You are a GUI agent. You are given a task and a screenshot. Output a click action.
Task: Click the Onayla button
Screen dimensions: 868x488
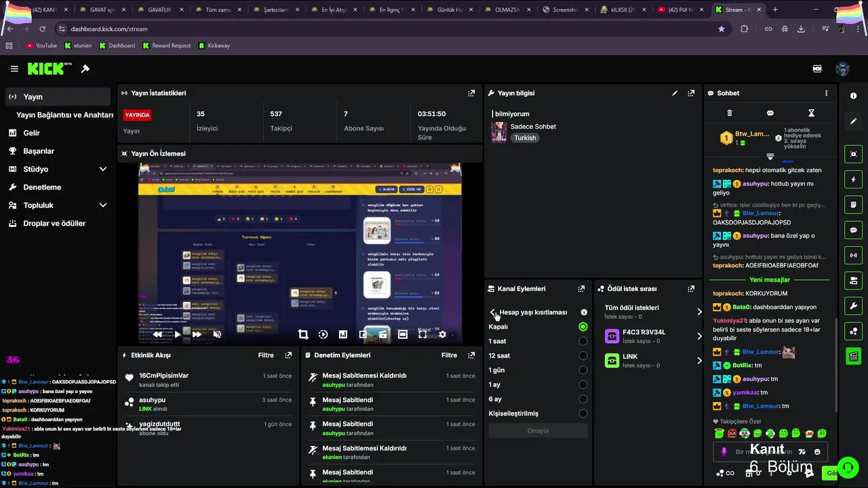(538, 430)
